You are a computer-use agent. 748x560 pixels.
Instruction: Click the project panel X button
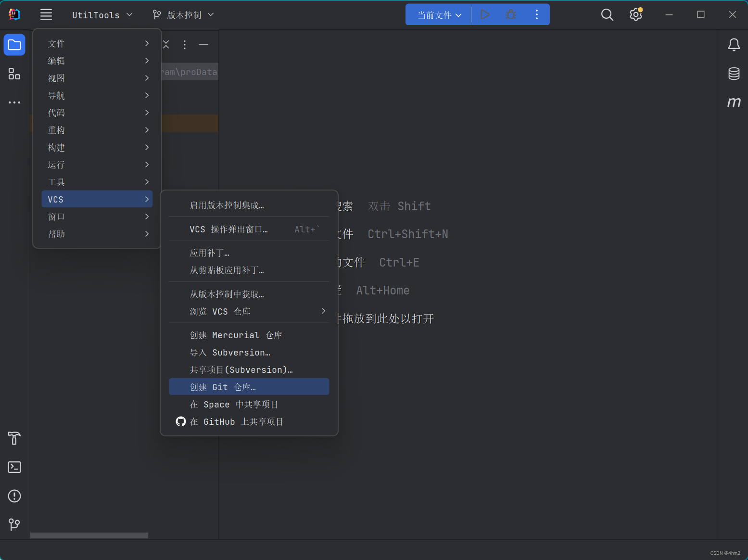click(x=166, y=45)
